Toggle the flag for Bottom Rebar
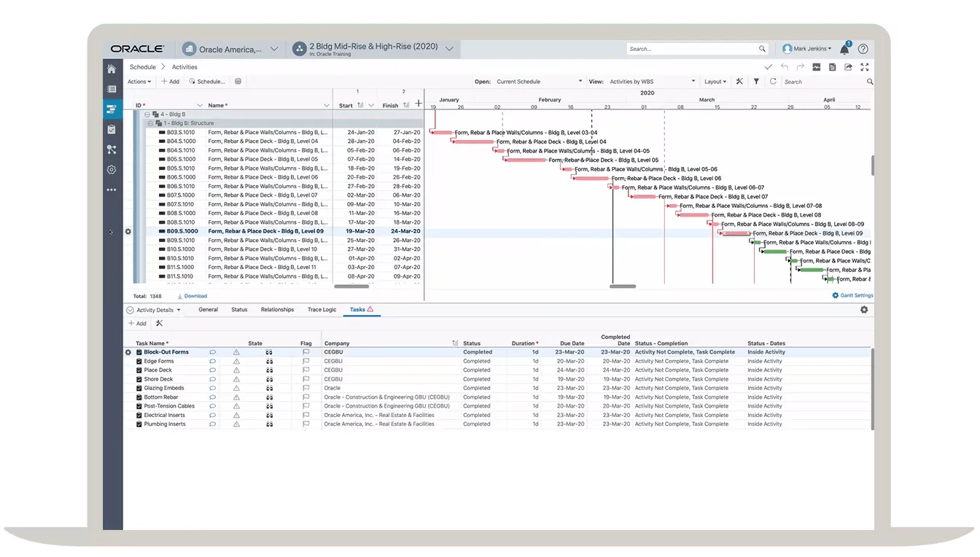Viewport: 980px width, 557px height. point(306,397)
